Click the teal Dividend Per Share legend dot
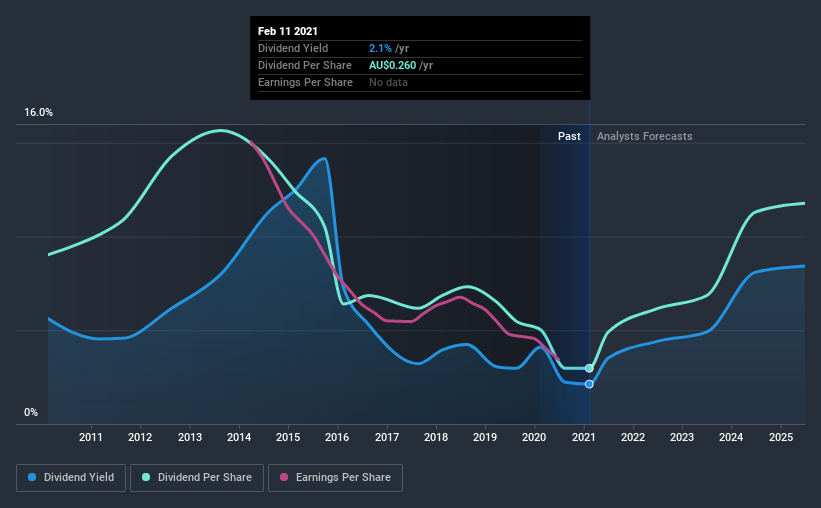Screen dimensions: 821x508 click(146, 477)
